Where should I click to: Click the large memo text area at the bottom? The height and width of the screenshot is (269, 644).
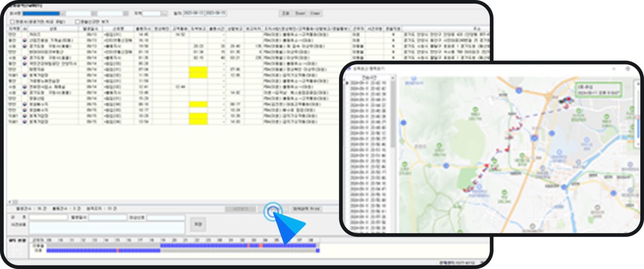[x=107, y=228]
